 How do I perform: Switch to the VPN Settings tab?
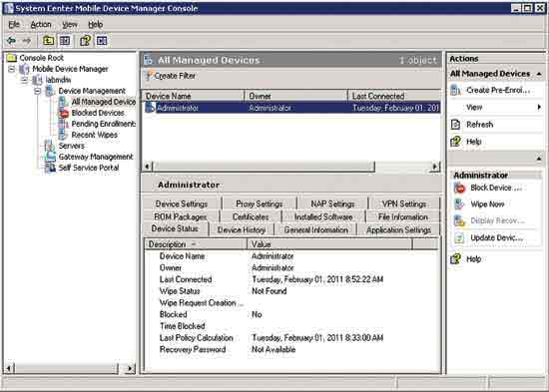[404, 203]
